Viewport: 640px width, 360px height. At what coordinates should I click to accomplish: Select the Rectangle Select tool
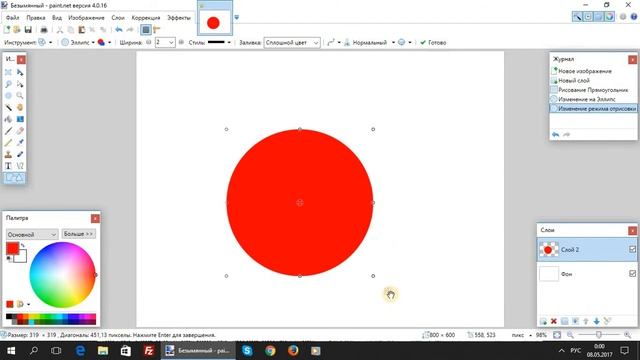point(8,72)
